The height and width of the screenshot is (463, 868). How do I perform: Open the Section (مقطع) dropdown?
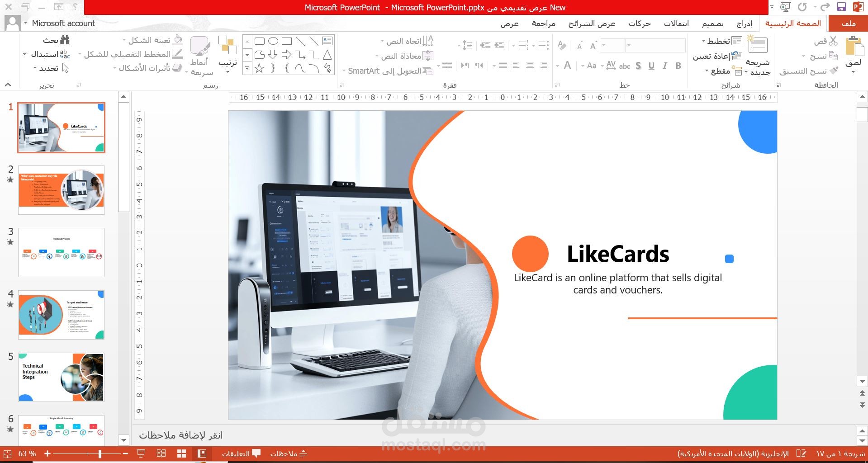pyautogui.click(x=723, y=71)
